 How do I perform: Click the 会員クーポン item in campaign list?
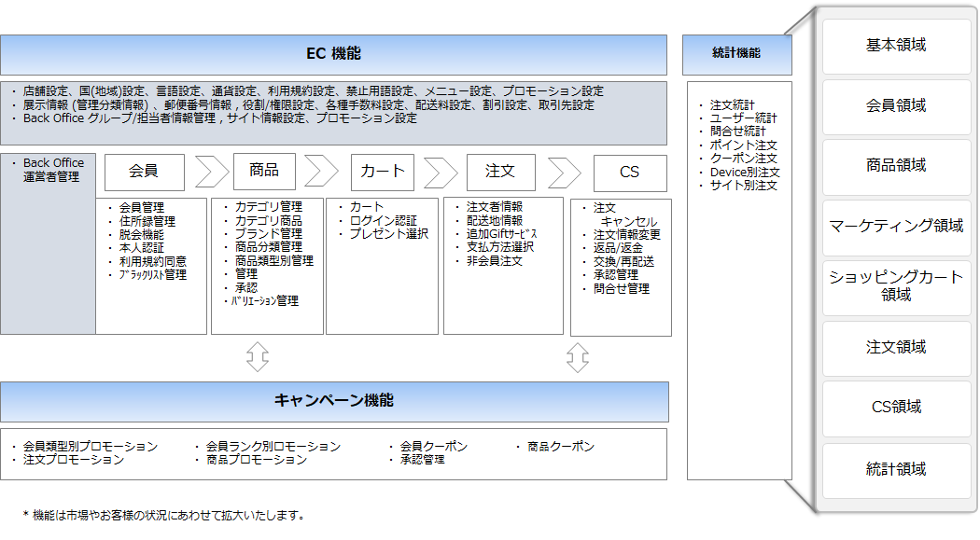coord(434,447)
